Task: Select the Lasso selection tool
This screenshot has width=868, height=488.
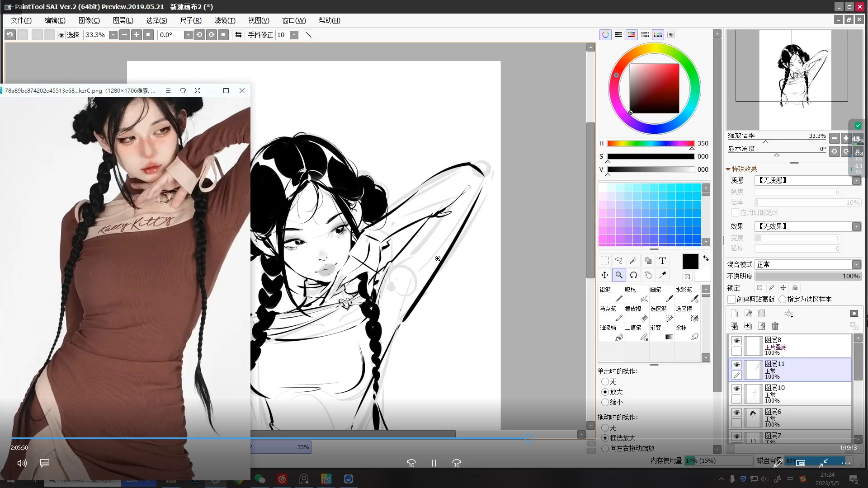Action: coord(619,261)
